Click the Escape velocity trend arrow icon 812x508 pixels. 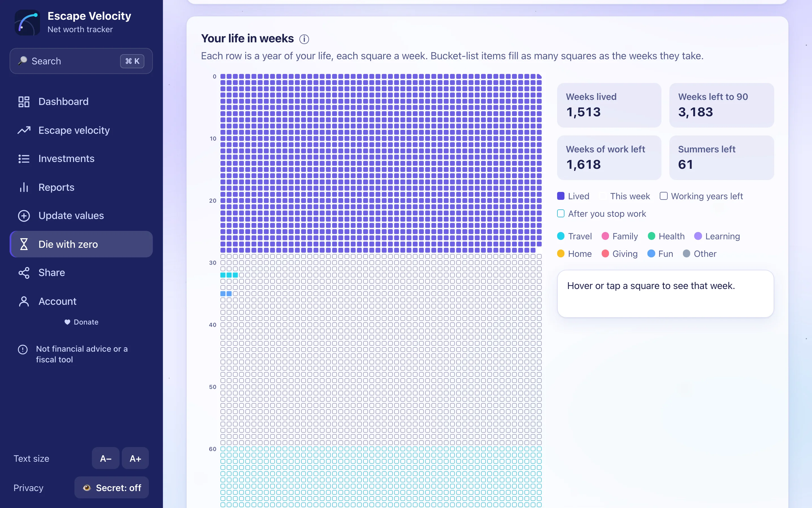[24, 130]
